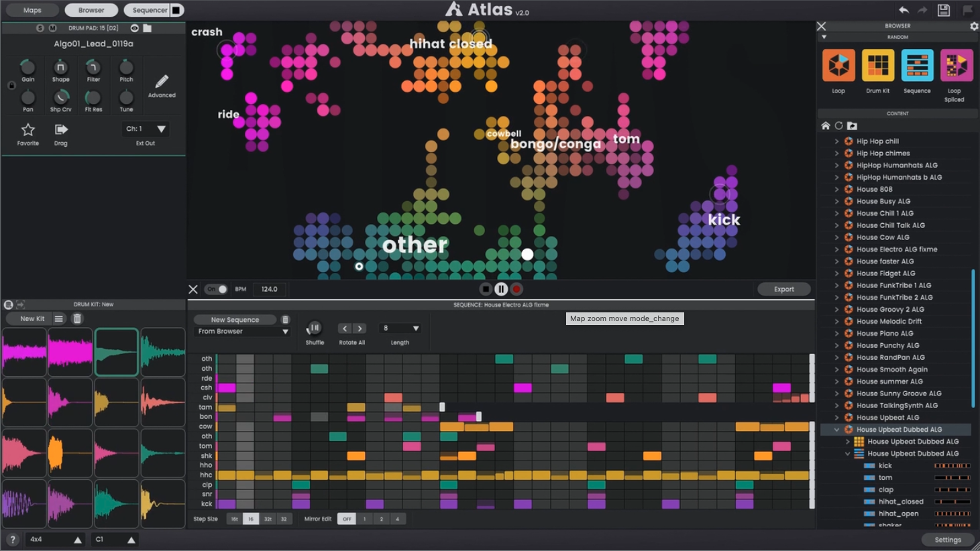Click the undo arrow icon

pyautogui.click(x=904, y=10)
